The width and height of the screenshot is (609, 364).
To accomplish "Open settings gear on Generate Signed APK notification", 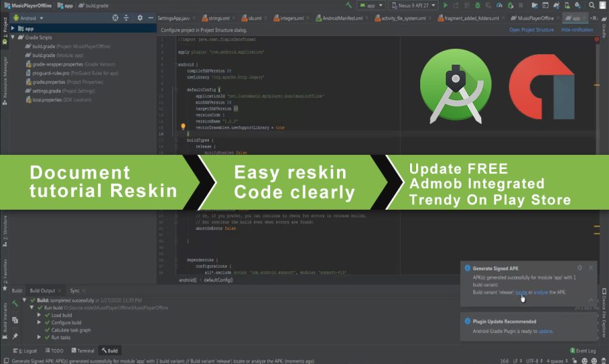I will click(x=579, y=268).
